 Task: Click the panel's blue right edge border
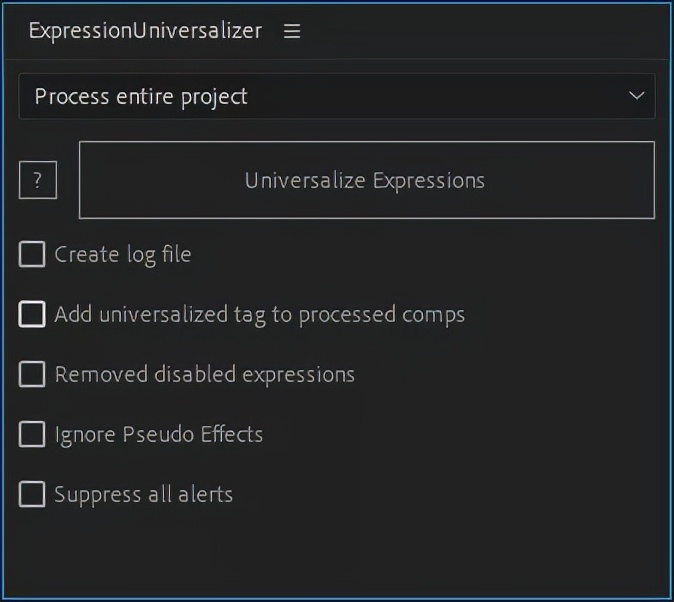[671, 300]
